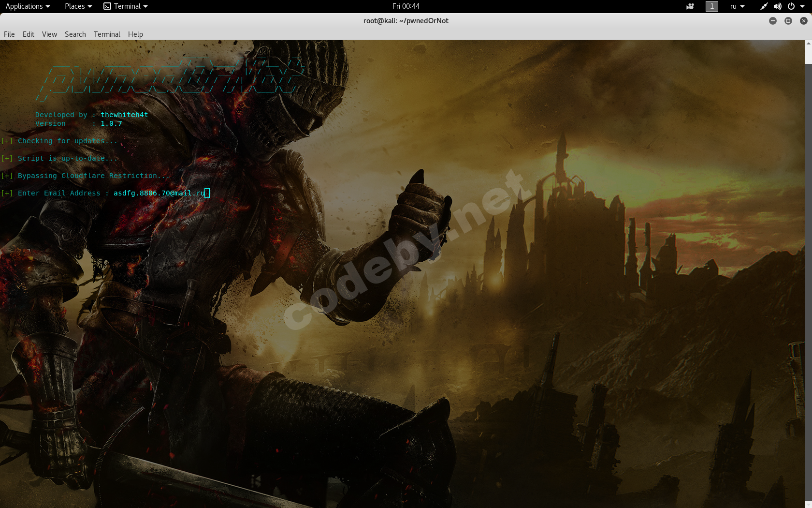Screen dimensions: 812x508
Task: Open the Terminal menu in menu bar
Action: coord(107,34)
